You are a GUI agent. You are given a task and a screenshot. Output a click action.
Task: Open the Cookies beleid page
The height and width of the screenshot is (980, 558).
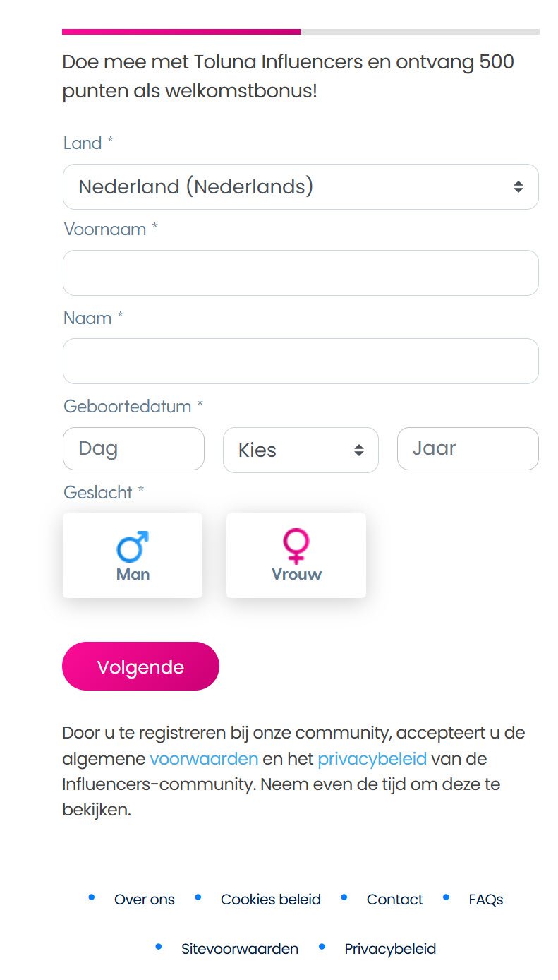point(271,899)
